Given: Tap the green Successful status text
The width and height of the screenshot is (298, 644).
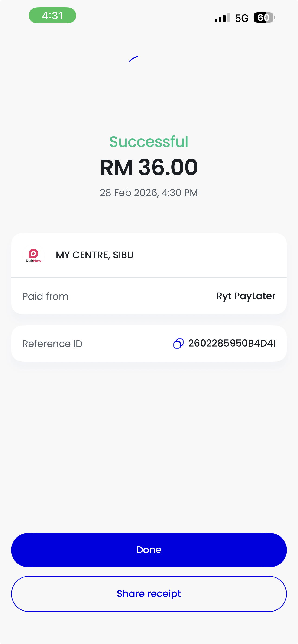Looking at the screenshot, I should point(149,141).
